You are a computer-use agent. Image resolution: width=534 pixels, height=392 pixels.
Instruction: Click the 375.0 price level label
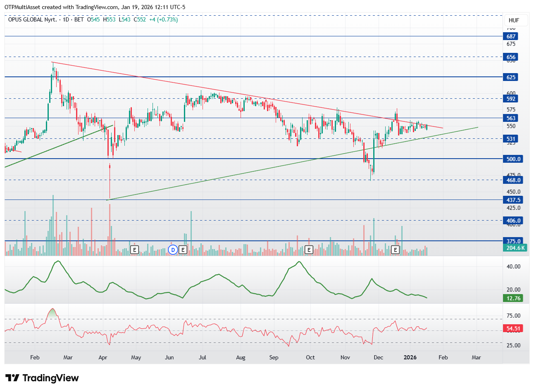pyautogui.click(x=513, y=241)
